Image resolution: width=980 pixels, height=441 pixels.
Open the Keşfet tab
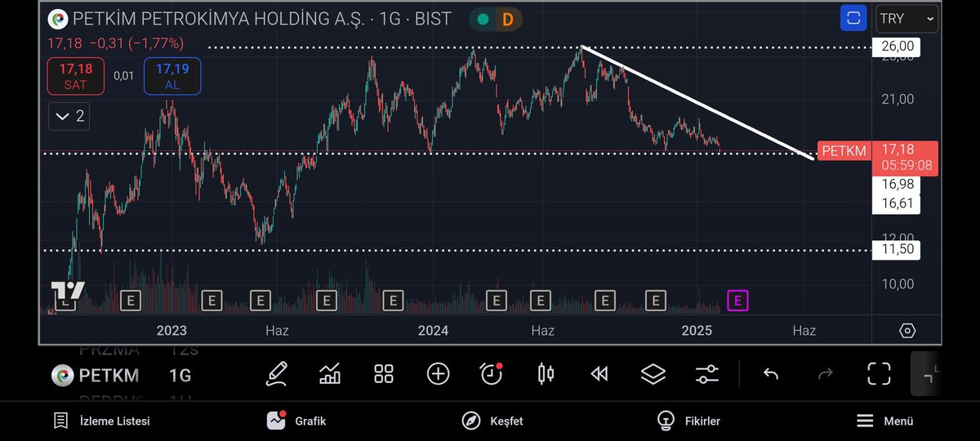[x=492, y=421]
